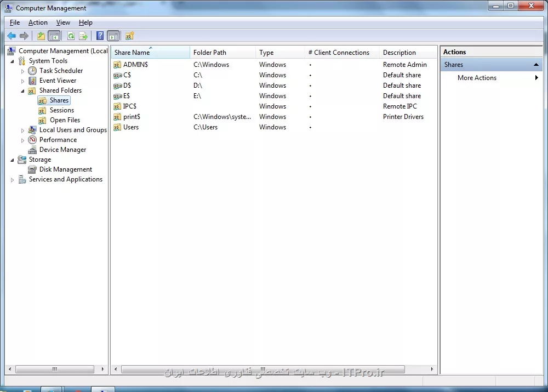Click the Users share folder icon
The height and width of the screenshot is (392, 548).
[117, 127]
